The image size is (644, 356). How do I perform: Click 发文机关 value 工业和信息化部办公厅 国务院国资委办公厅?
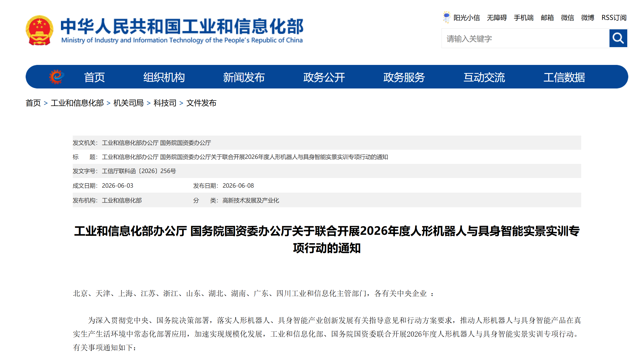(x=156, y=143)
